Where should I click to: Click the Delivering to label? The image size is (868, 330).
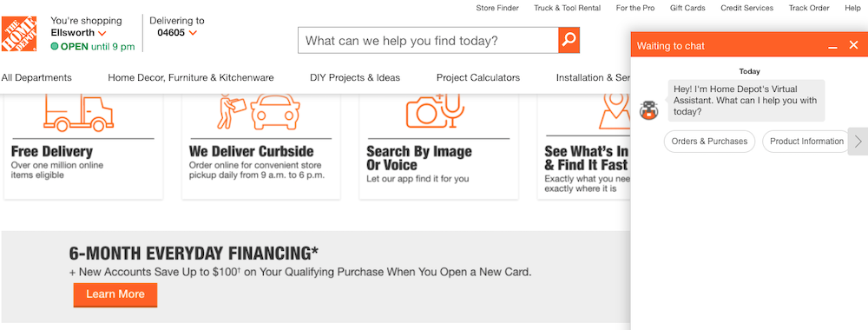pos(177,21)
